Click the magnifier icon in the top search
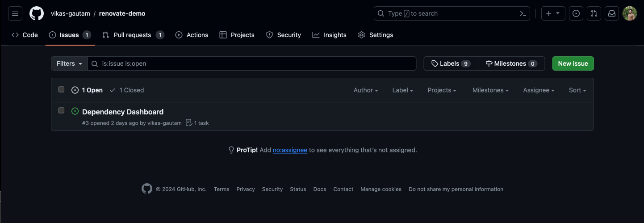 381,13
